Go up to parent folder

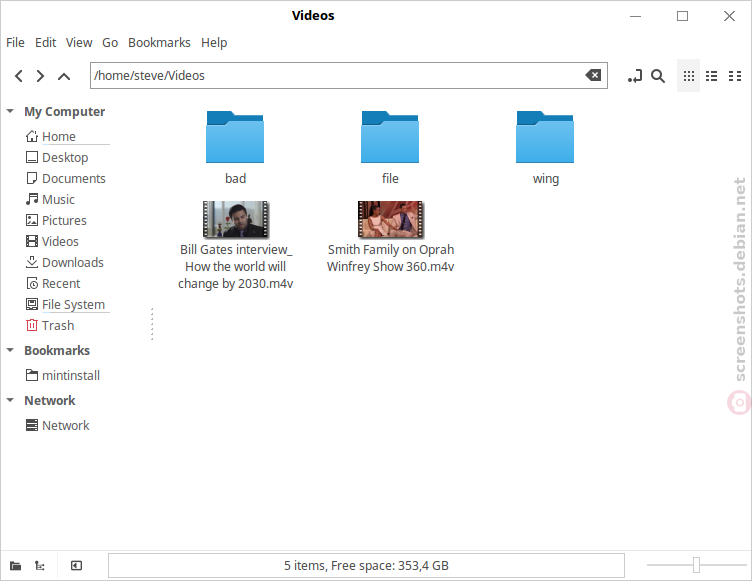pos(64,76)
